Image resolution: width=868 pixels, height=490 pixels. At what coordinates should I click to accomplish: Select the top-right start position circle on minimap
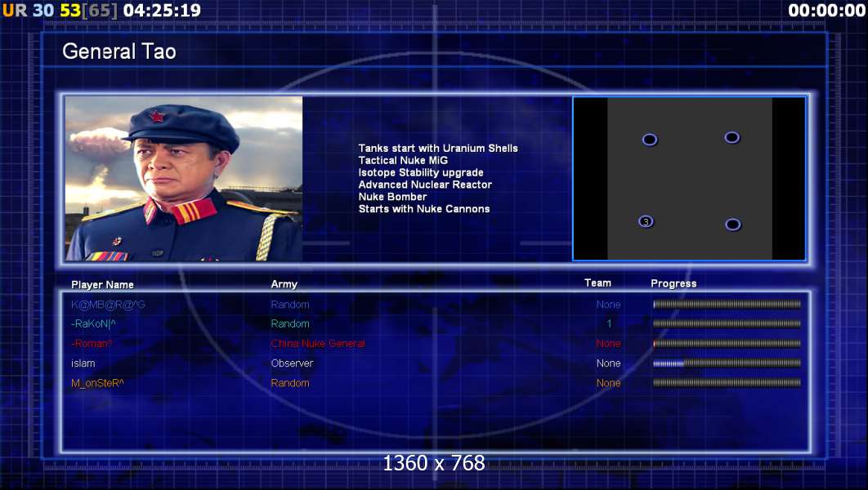[x=732, y=137]
